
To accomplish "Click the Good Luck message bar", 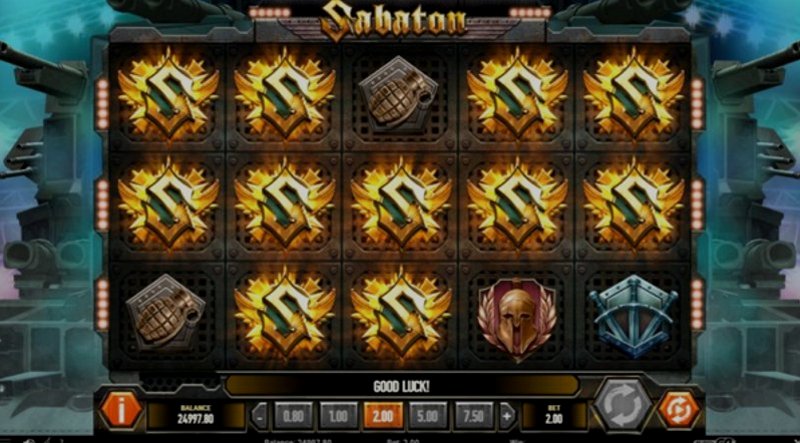I will tap(402, 386).
